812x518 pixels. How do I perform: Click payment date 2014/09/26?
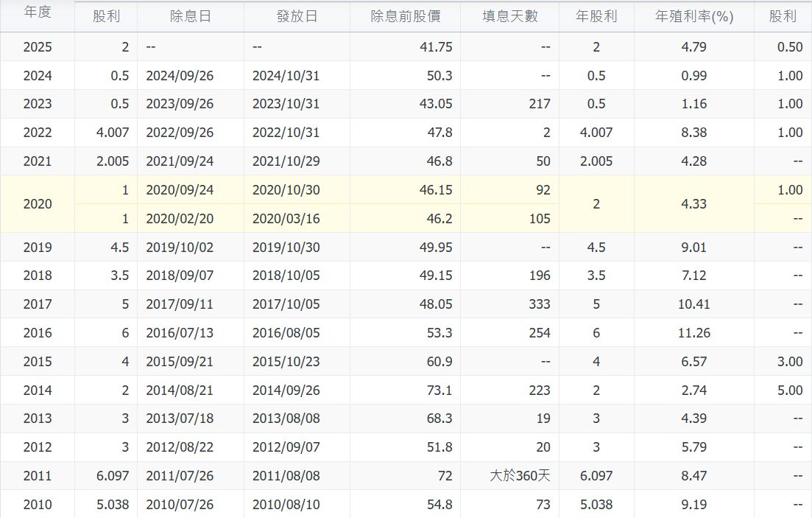coord(286,391)
